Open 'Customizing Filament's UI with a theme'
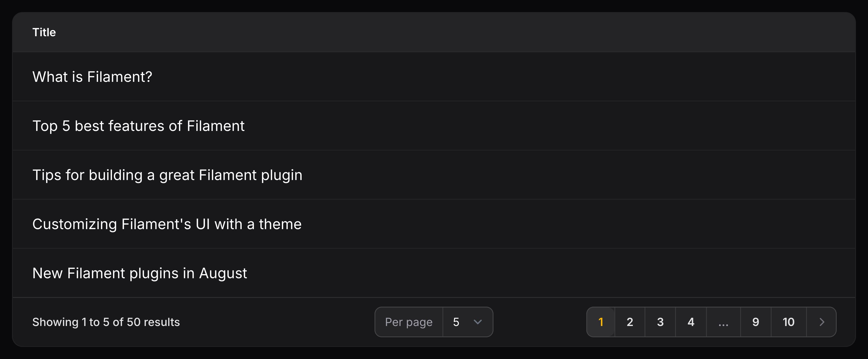This screenshot has height=359, width=868. 167,224
